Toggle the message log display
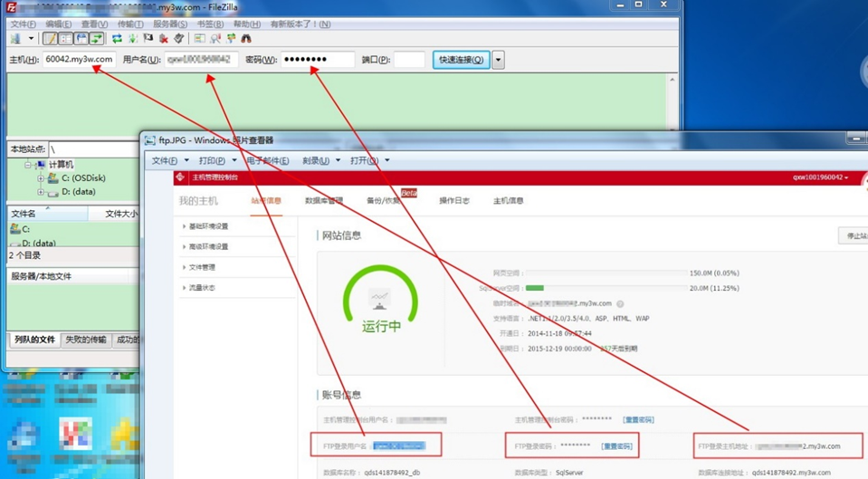Screen dimensions: 868x479 tap(50, 39)
